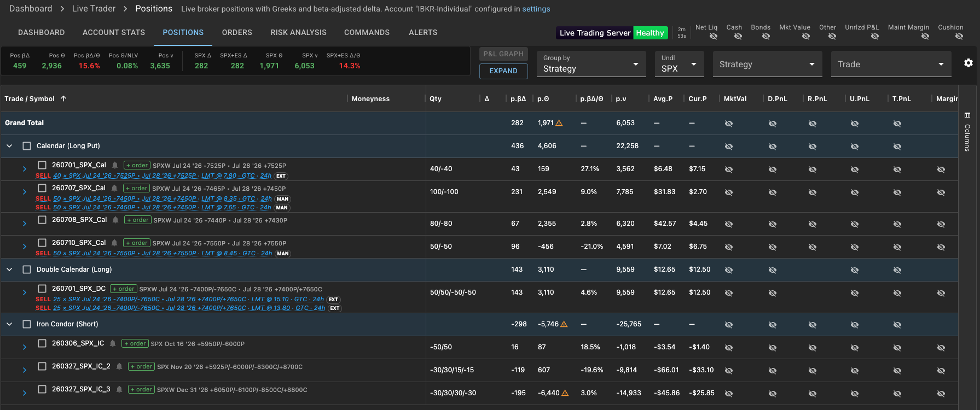Image resolution: width=980 pixels, height=410 pixels.
Task: Open the settings link in header
Action: (x=536, y=9)
